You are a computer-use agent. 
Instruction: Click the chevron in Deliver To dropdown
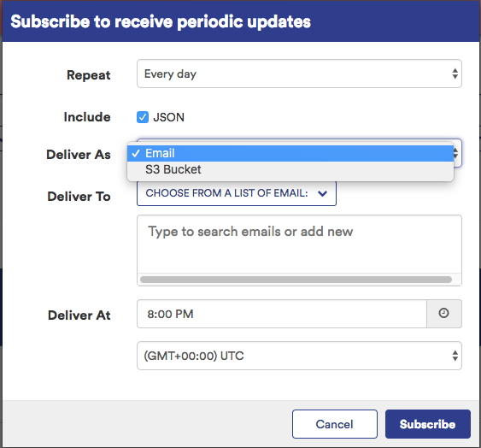coord(322,193)
